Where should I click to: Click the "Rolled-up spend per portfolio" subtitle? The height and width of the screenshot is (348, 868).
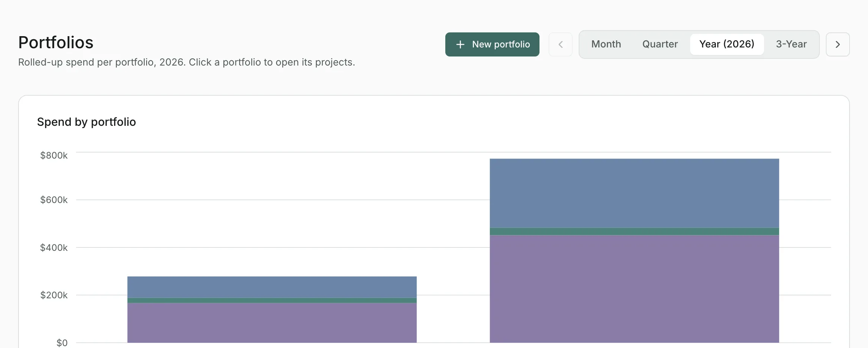tap(186, 62)
